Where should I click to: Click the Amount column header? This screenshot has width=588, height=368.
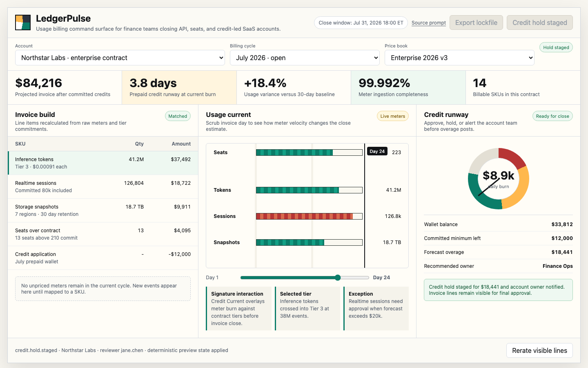coord(181,144)
